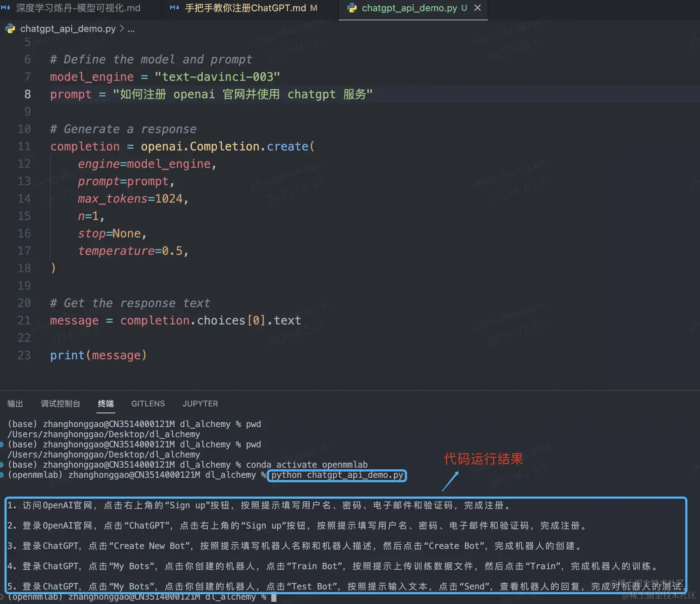Click max_tokens=1024 argument
The image size is (700, 604).
click(x=131, y=199)
